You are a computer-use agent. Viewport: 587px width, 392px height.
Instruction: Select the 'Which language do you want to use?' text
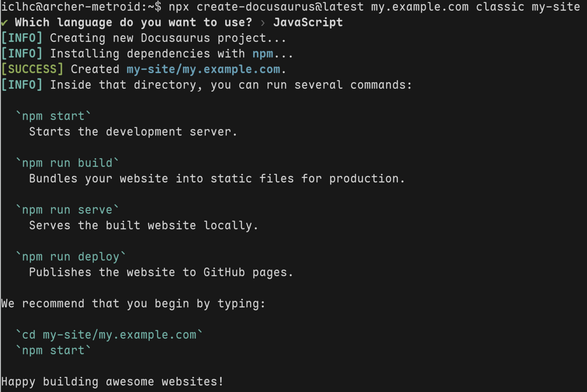point(134,23)
